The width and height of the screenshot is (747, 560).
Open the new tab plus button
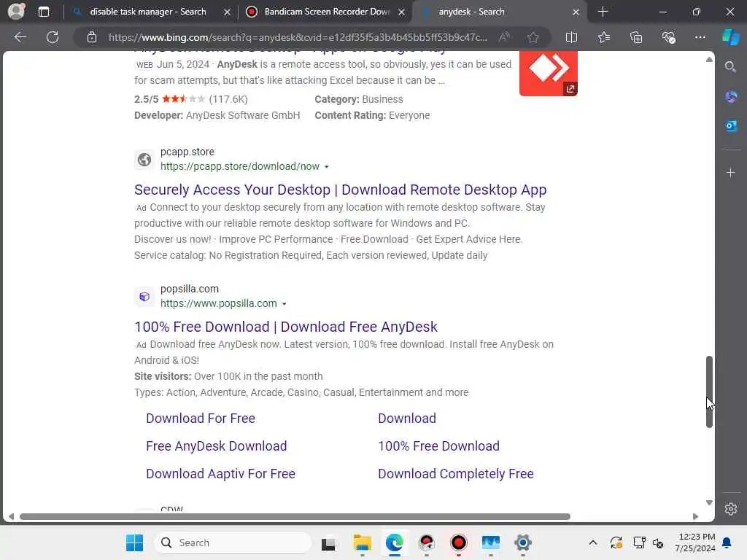point(603,12)
